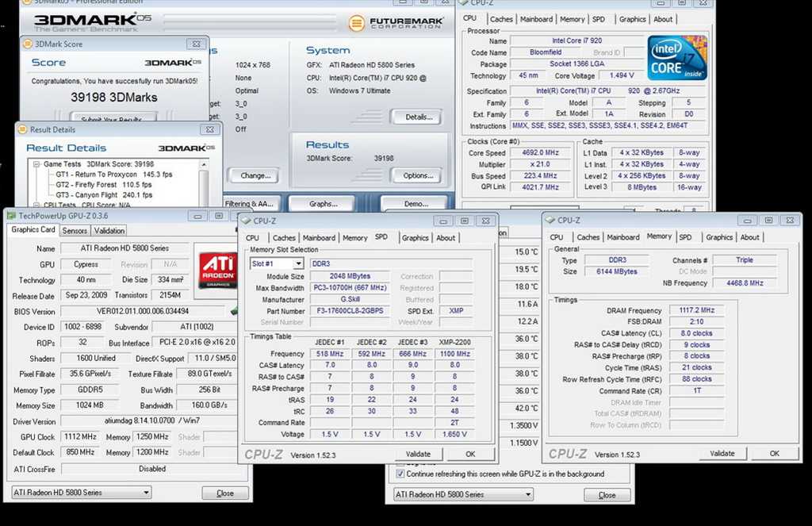
Task: Click the Details... button in 3DMark05
Action: pos(417,117)
